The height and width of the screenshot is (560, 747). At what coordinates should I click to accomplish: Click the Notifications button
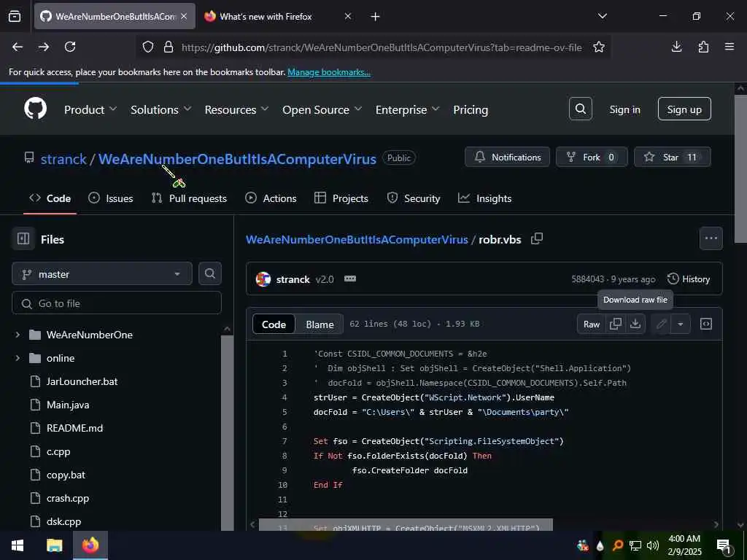(x=508, y=157)
